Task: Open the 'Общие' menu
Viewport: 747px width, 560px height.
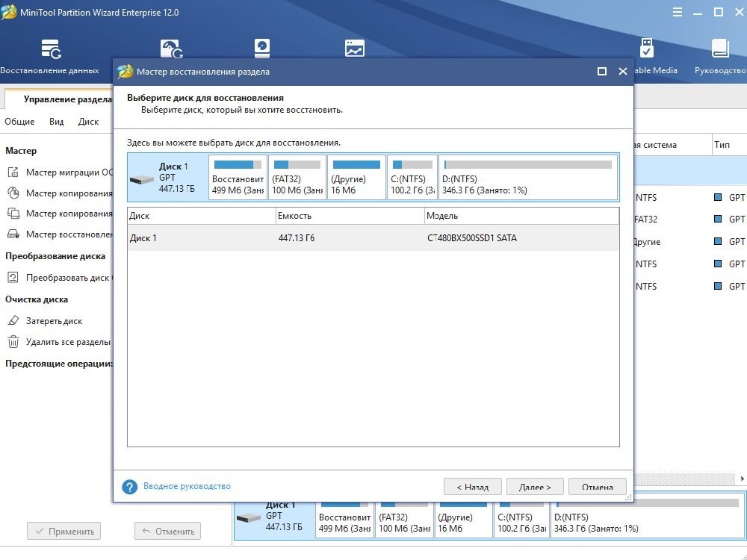Action: [x=19, y=122]
